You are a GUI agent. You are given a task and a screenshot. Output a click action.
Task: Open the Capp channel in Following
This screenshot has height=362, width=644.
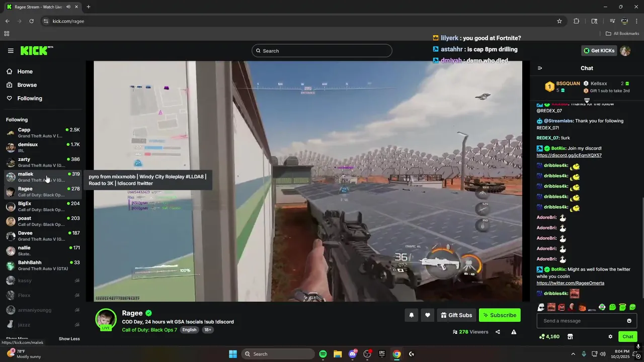point(43,133)
